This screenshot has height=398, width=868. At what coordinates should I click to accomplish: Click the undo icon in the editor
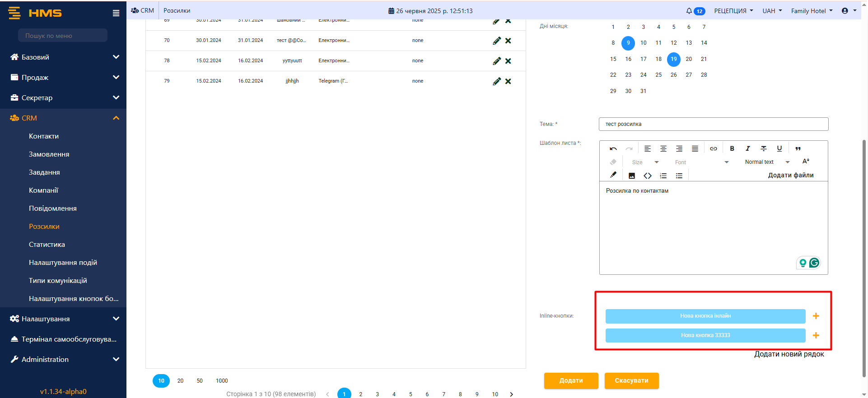pos(613,148)
